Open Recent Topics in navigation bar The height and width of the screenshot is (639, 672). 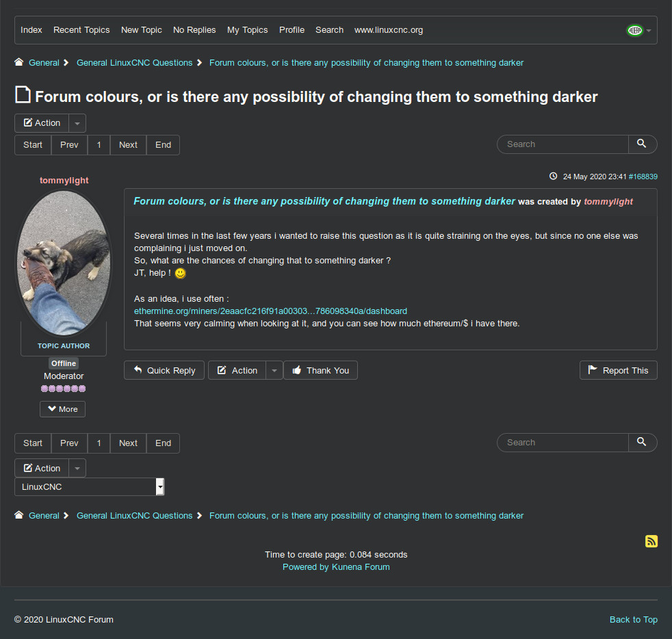tap(81, 30)
